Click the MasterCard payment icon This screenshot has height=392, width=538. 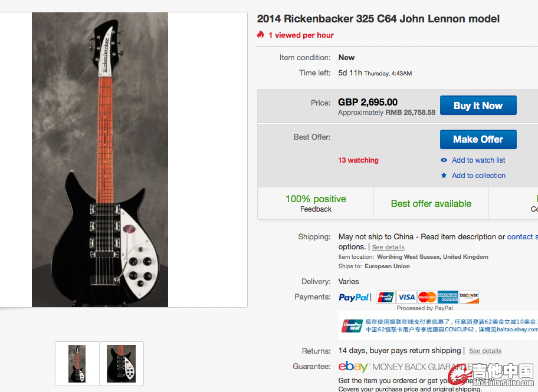tap(427, 297)
